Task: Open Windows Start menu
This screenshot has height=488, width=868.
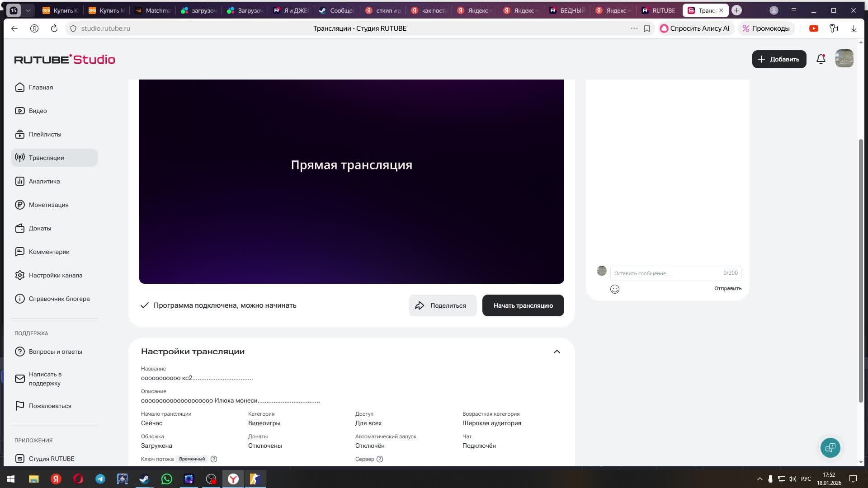Action: [x=11, y=479]
